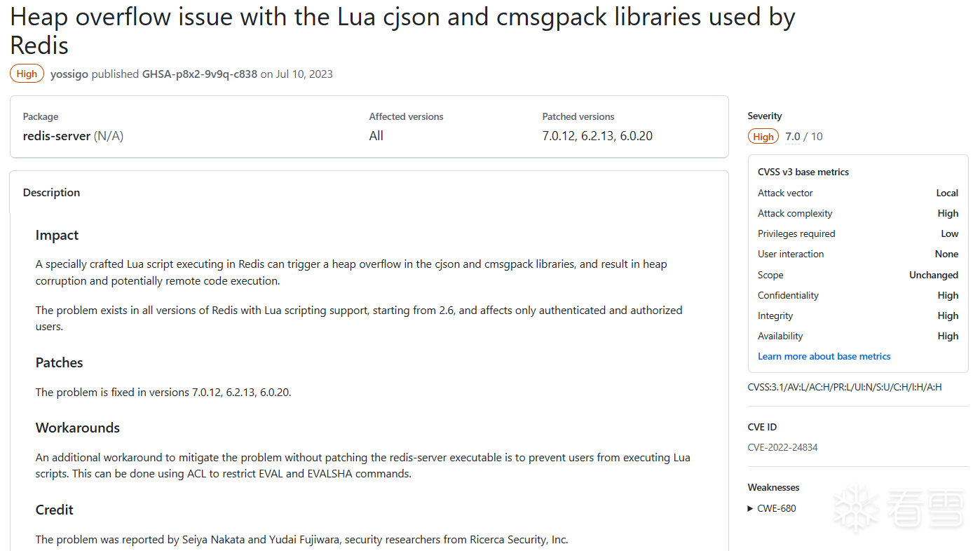Click patched versions 7.0.12, 6.2.13, 6.0.20
The image size is (980, 551).
point(597,136)
